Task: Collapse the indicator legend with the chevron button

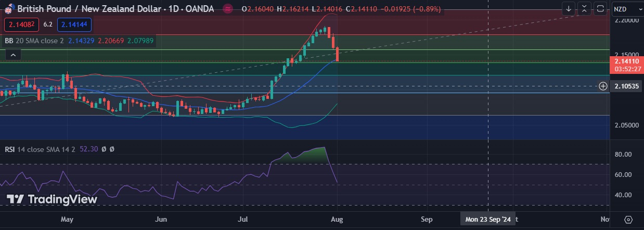Action: click(13, 55)
